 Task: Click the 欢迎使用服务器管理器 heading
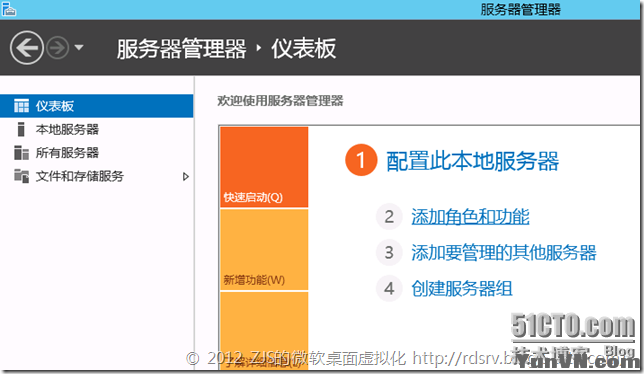tap(280, 101)
